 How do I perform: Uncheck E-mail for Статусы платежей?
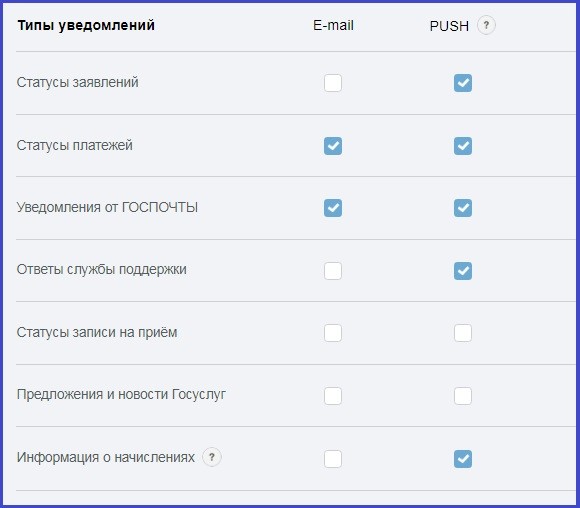(333, 146)
